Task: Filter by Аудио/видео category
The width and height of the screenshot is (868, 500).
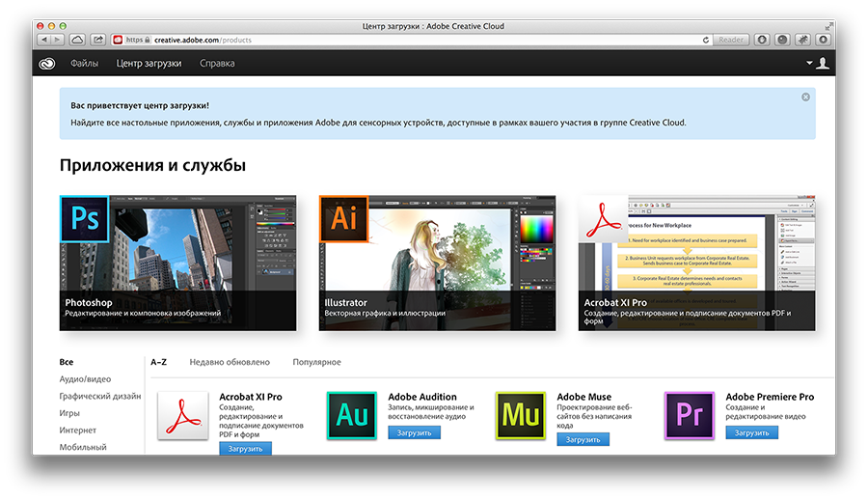Action: (85, 379)
